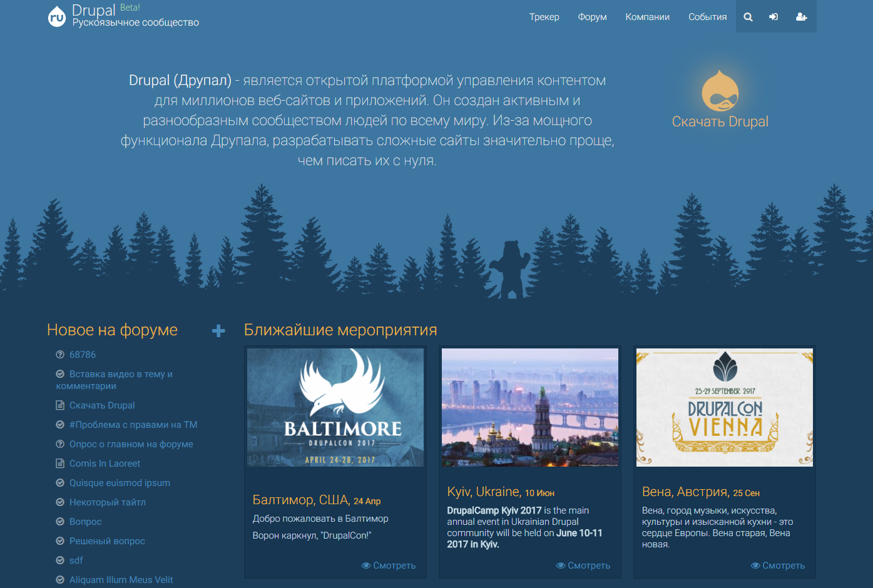The image size is (873, 588).
Task: Open Форум in the top menu
Action: (593, 17)
